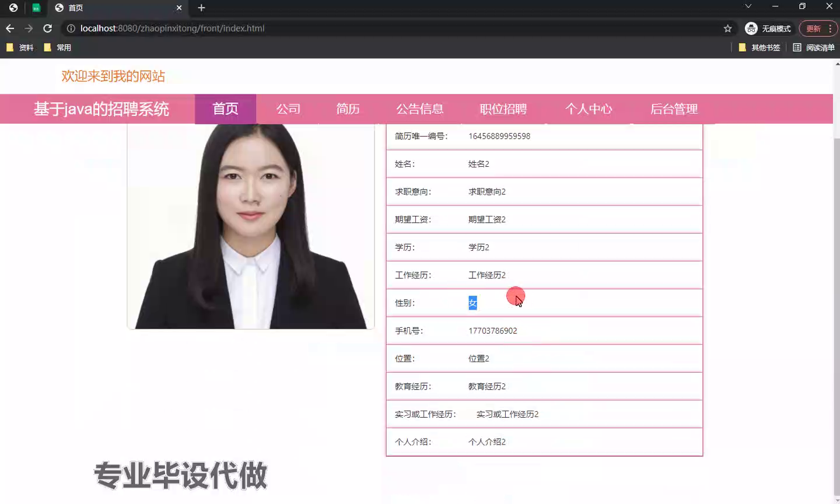Open the 首页 navigation item
The height and width of the screenshot is (504, 840).
click(225, 109)
